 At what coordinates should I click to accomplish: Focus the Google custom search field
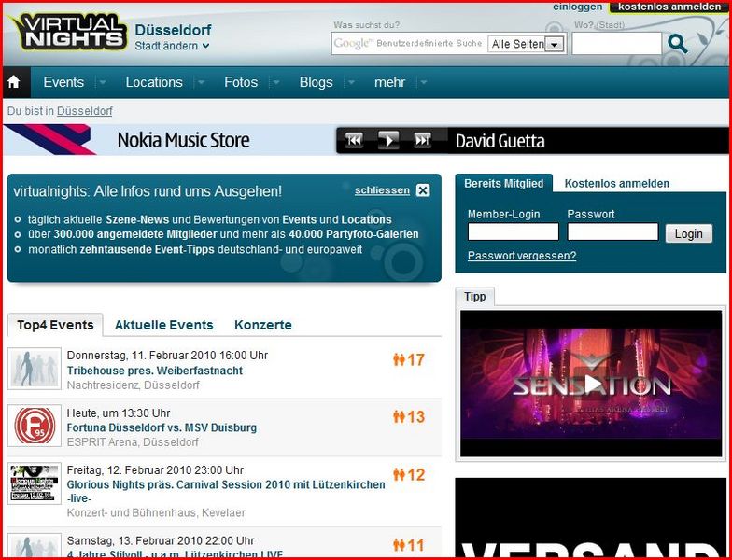[409, 44]
